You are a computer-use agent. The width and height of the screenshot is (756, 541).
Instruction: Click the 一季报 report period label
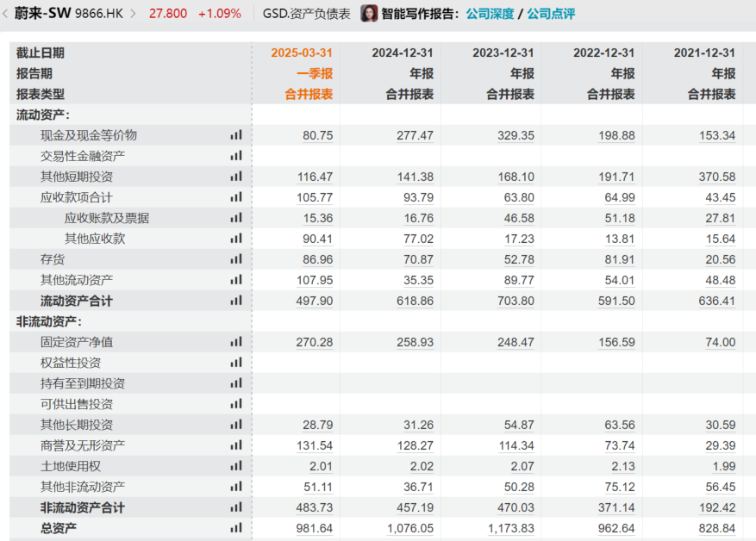coord(315,74)
